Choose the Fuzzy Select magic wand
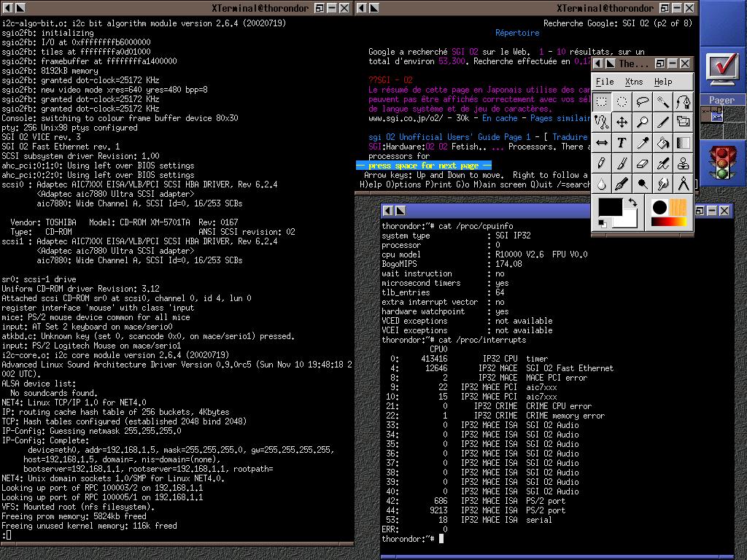The width and height of the screenshot is (747, 560). [x=662, y=102]
